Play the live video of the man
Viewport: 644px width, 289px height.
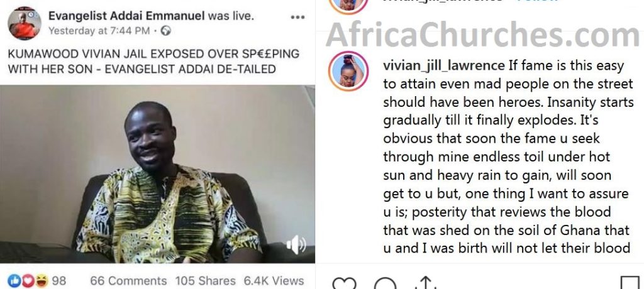point(157,174)
